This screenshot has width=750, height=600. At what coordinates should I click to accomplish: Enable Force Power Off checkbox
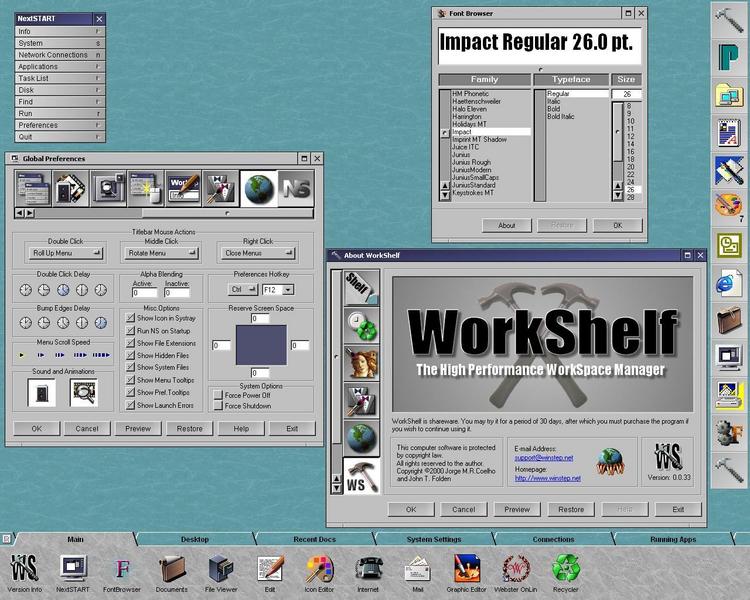[x=218, y=395]
